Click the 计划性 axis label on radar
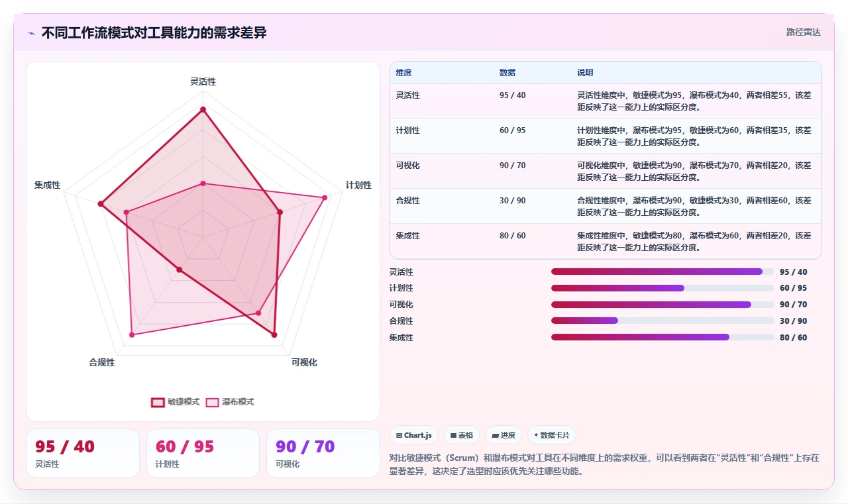Viewport: 848px width, 504px height. [358, 185]
